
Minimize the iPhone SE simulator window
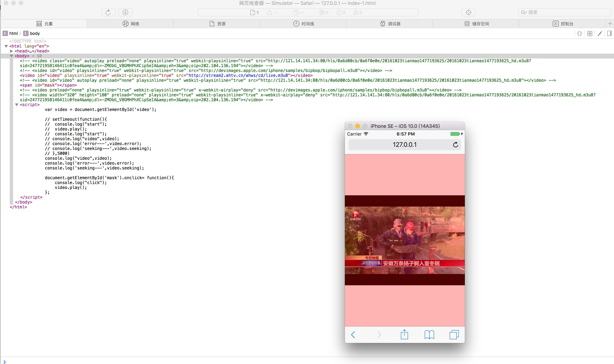tap(358, 126)
